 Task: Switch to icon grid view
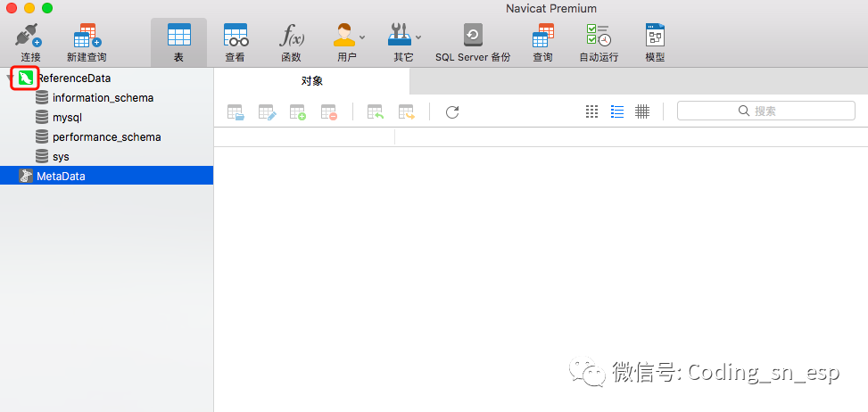[x=591, y=111]
